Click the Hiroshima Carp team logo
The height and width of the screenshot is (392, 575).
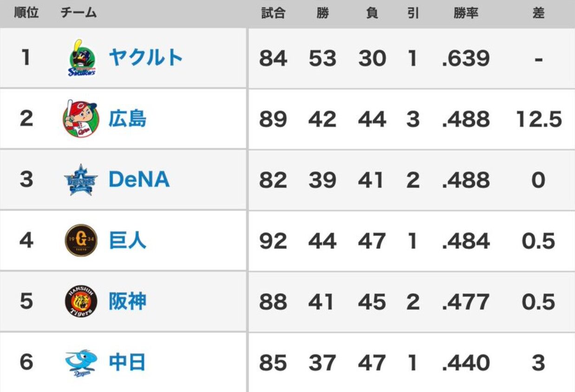[x=81, y=119]
